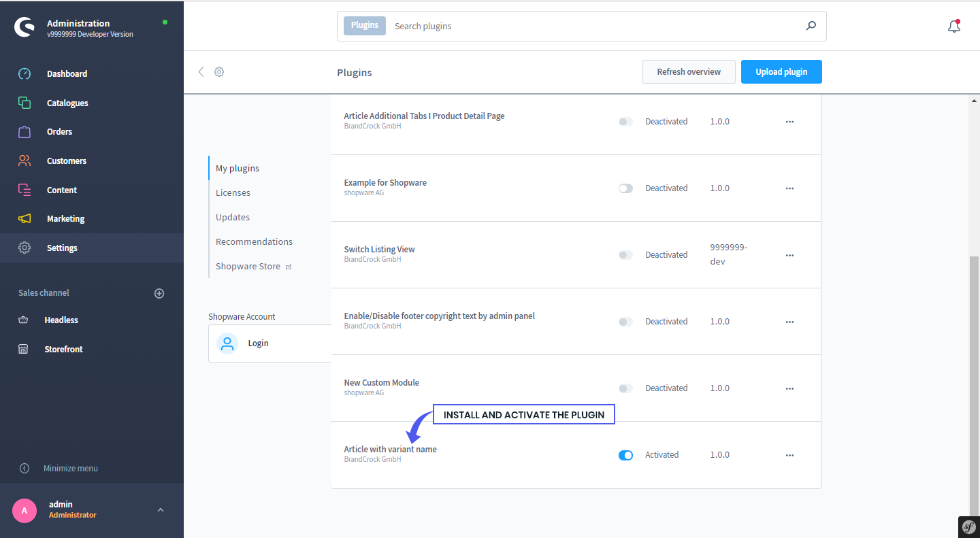Go back with the left chevron
Screen dimensions: 980x538
click(201, 71)
